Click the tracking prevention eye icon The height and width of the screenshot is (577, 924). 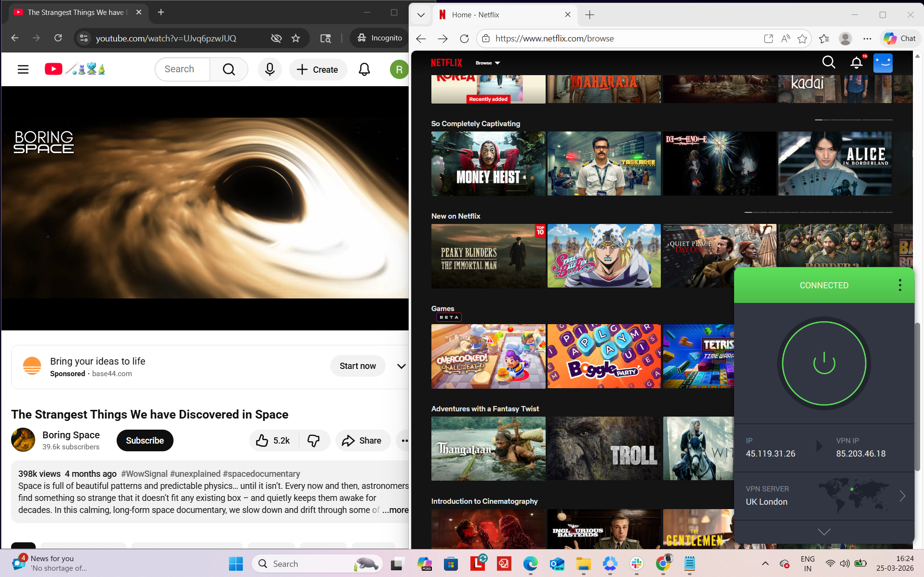(x=276, y=38)
